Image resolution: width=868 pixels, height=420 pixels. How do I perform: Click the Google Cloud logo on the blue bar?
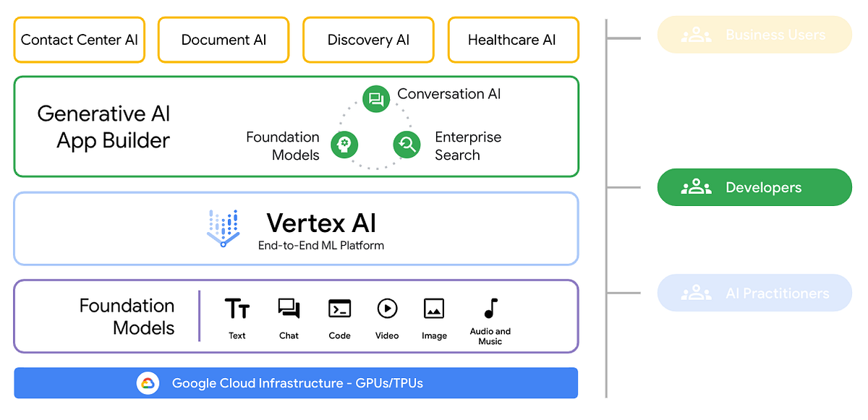(148, 383)
